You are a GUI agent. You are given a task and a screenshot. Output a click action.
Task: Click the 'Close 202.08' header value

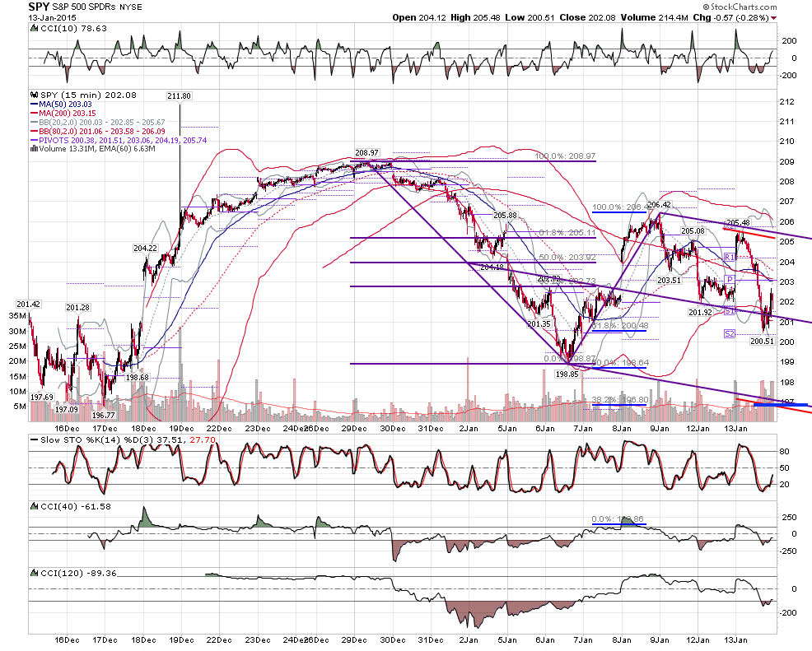[x=587, y=17]
